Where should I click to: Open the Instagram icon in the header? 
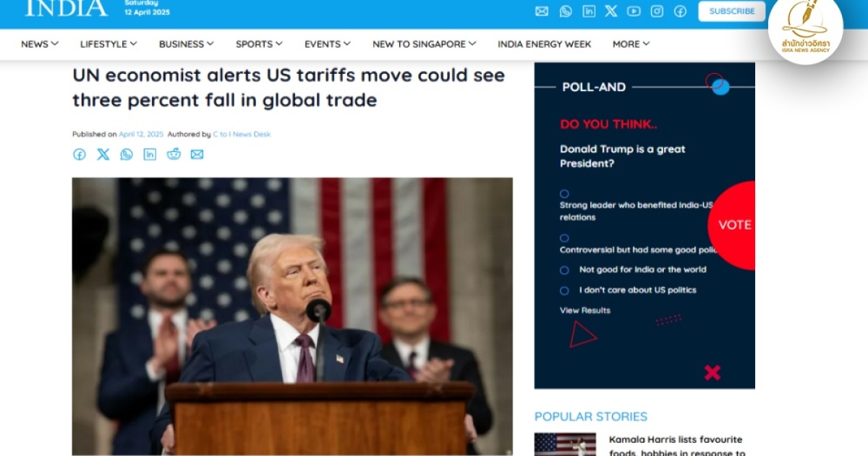(x=657, y=11)
